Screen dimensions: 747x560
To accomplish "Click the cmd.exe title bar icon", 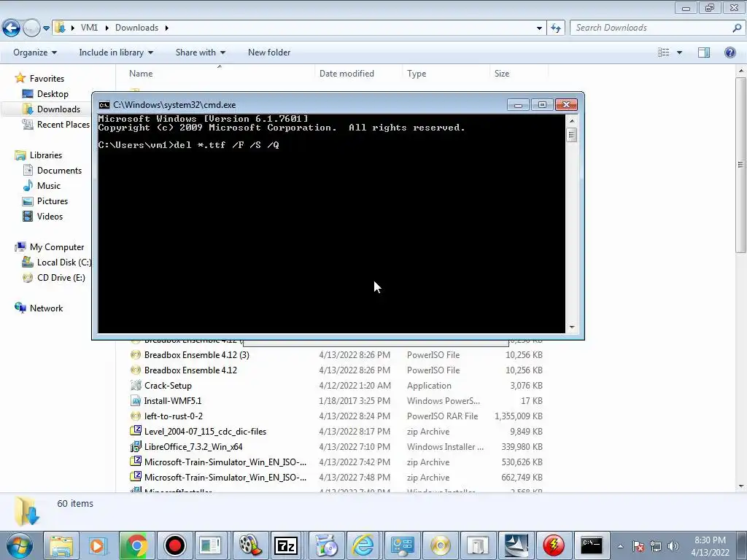I will point(104,105).
